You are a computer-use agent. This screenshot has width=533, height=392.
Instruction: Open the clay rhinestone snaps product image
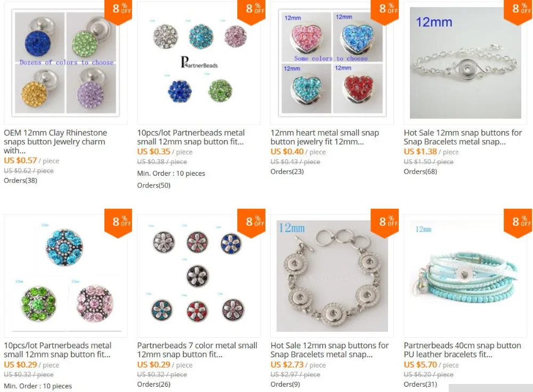coord(66,63)
